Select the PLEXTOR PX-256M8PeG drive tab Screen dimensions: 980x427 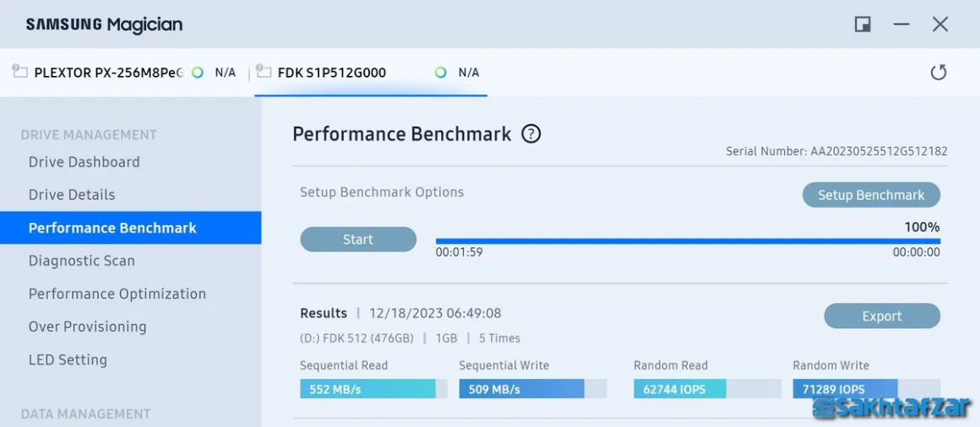click(124, 73)
